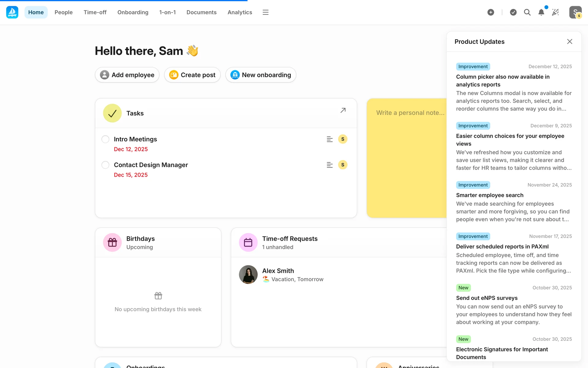Open details icon for Intro Meetings task
Screen dimensions: 588x368
(330, 139)
